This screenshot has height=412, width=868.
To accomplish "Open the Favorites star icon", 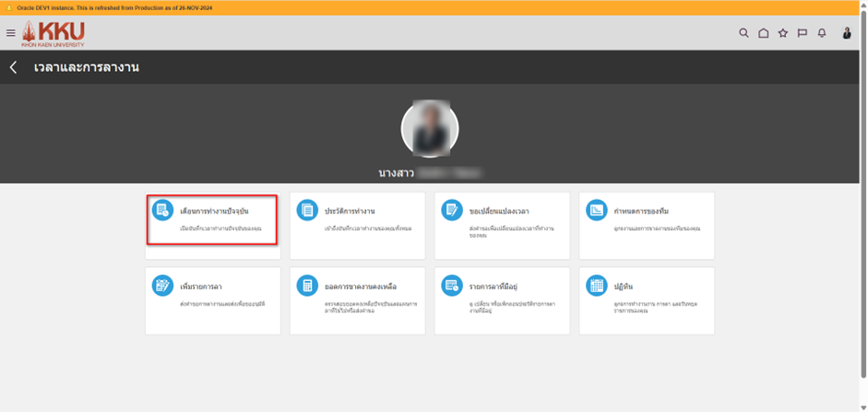I will [x=782, y=33].
